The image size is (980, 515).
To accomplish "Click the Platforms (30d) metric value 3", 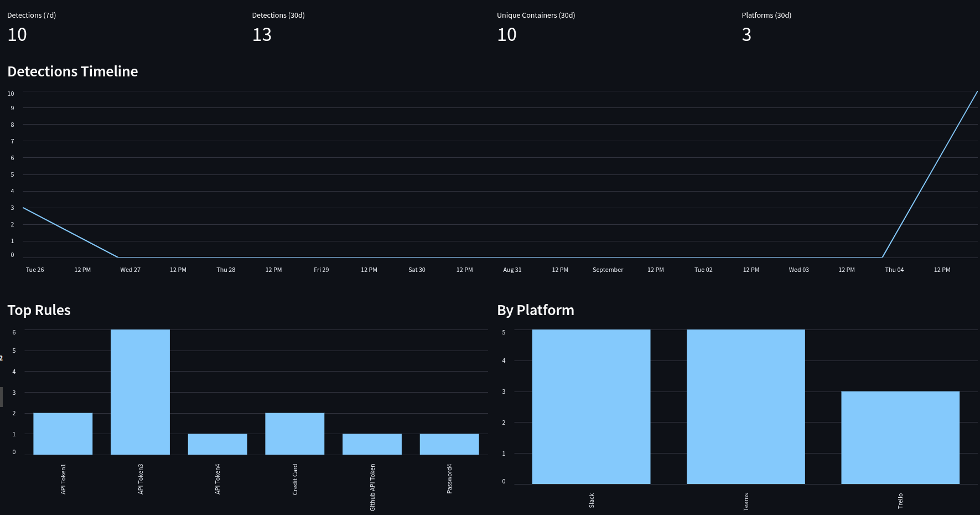I will pos(746,35).
